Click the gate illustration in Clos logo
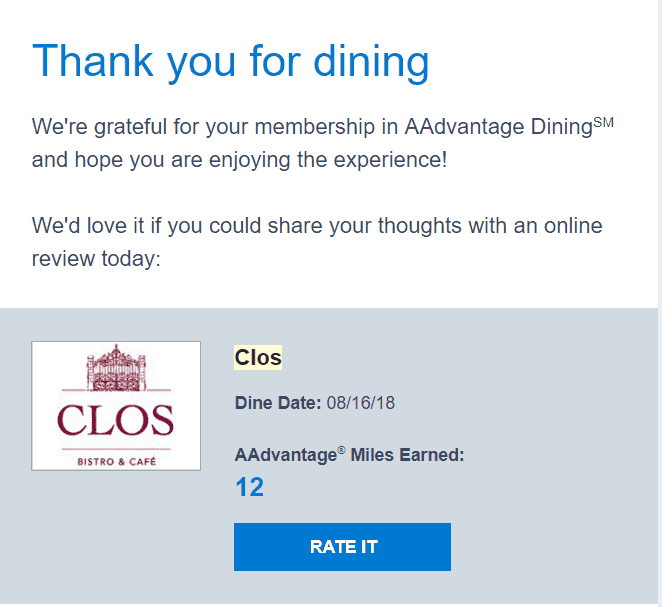The image size is (662, 607). tap(116, 368)
